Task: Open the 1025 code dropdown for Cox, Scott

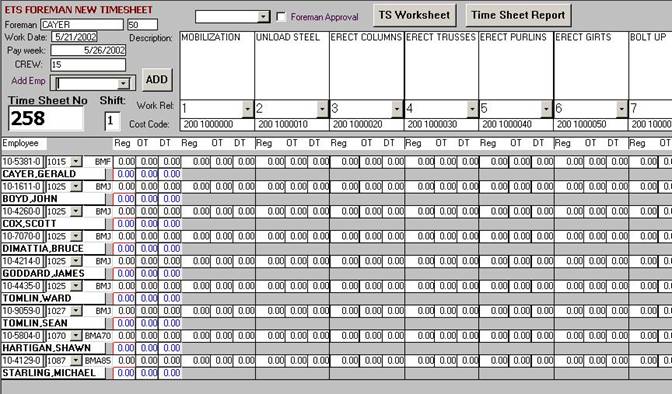Action: pos(75,211)
